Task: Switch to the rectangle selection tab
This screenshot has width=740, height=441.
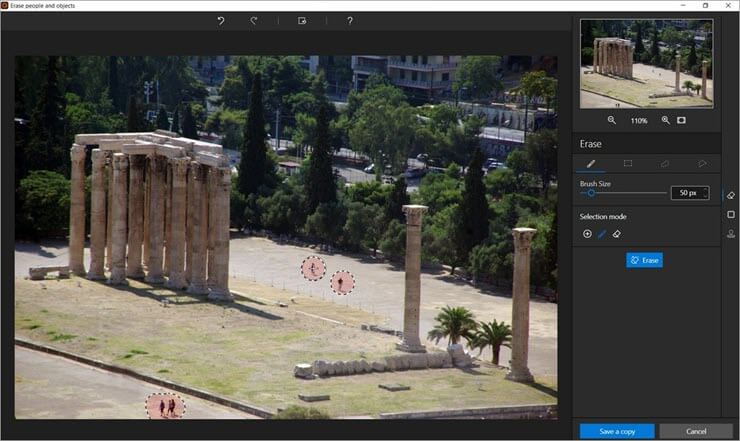Action: 627,162
